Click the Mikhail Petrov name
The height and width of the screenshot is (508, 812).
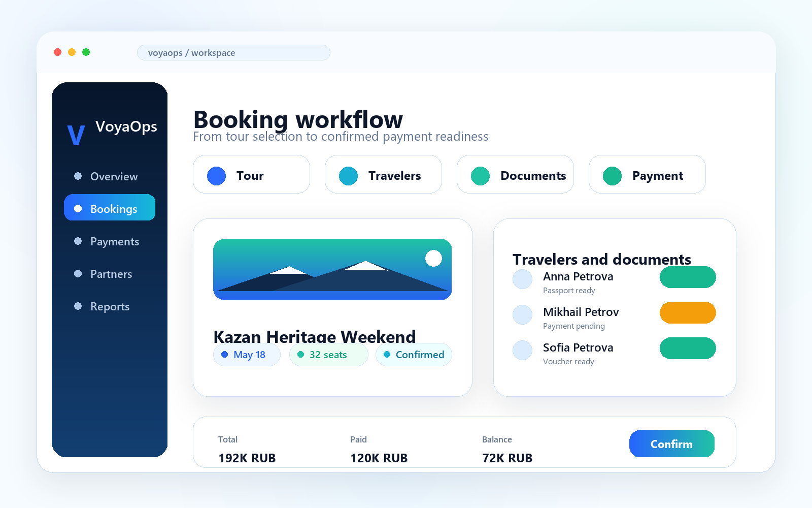click(581, 312)
